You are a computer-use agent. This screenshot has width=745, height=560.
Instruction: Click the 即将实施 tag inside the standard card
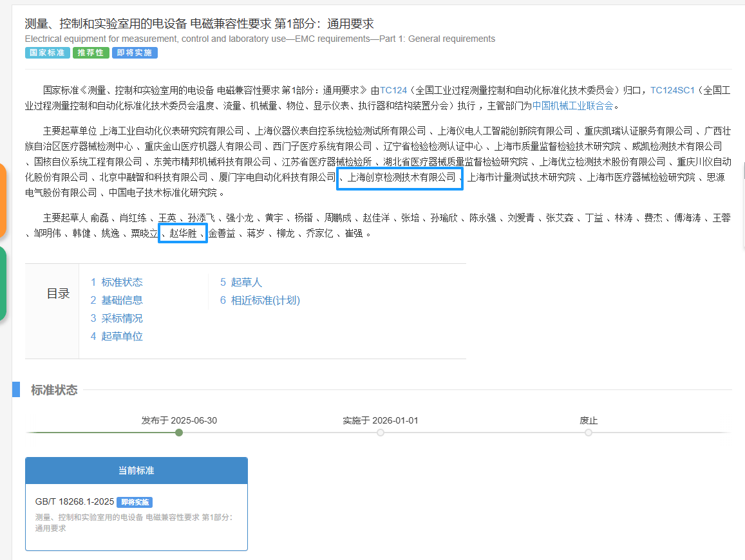click(x=135, y=502)
